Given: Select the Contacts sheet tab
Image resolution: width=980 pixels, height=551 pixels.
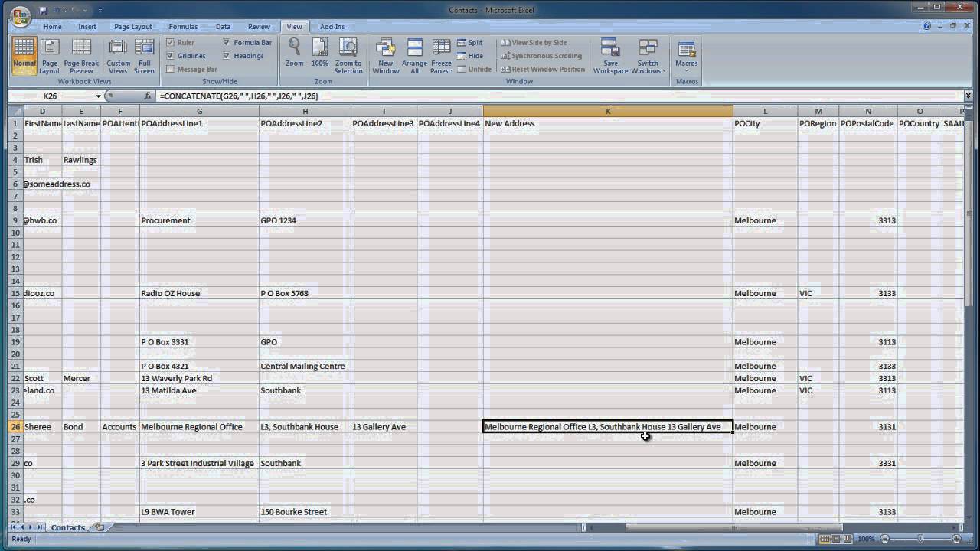Looking at the screenshot, I should (x=68, y=527).
